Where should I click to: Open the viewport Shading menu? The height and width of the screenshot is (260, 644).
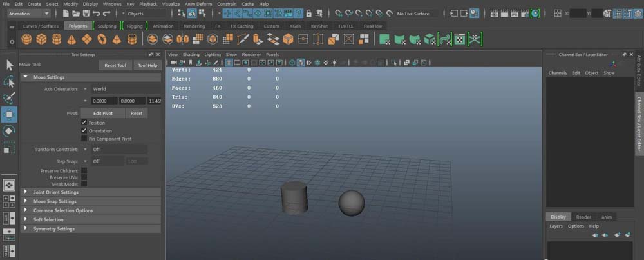click(x=191, y=54)
